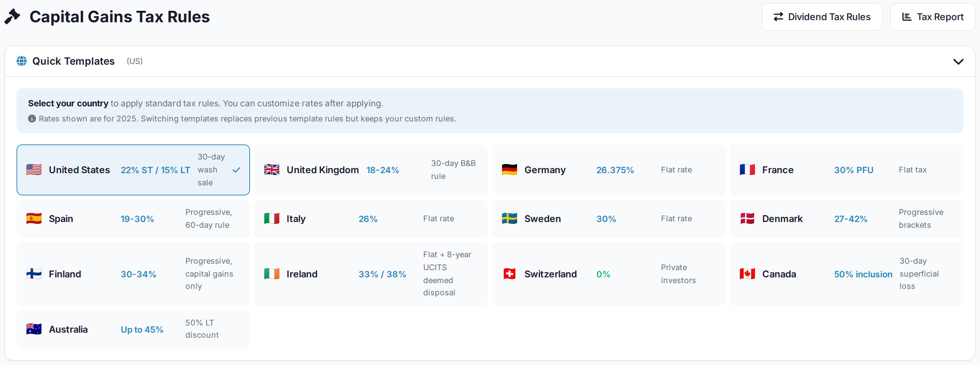Select Ireland 33% / 38% rate

click(x=382, y=274)
